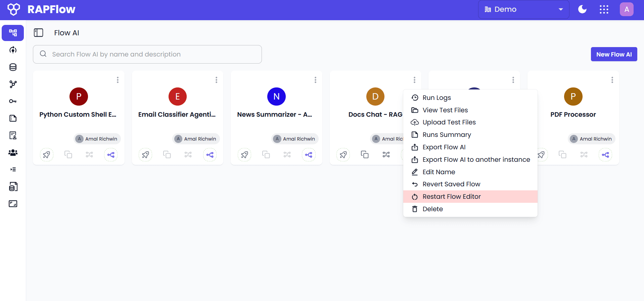Open the Demo workspace dropdown
The width and height of the screenshot is (644, 301).
[523, 9]
